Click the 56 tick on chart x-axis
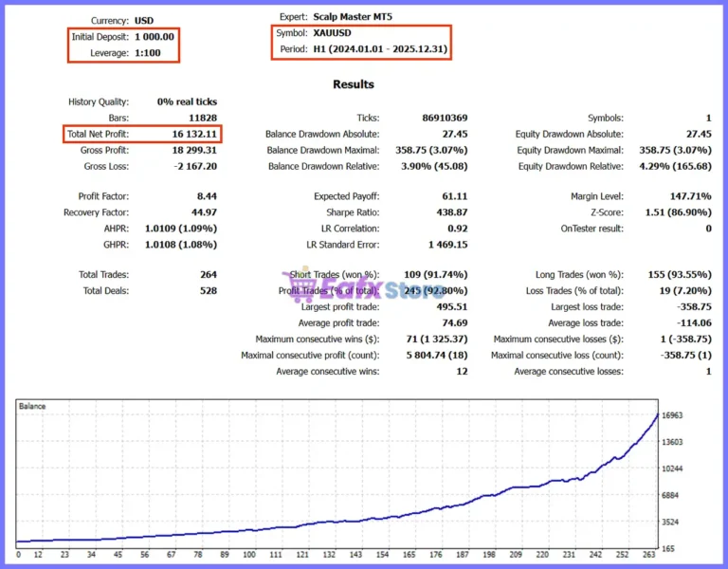The image size is (728, 569). 145,555
